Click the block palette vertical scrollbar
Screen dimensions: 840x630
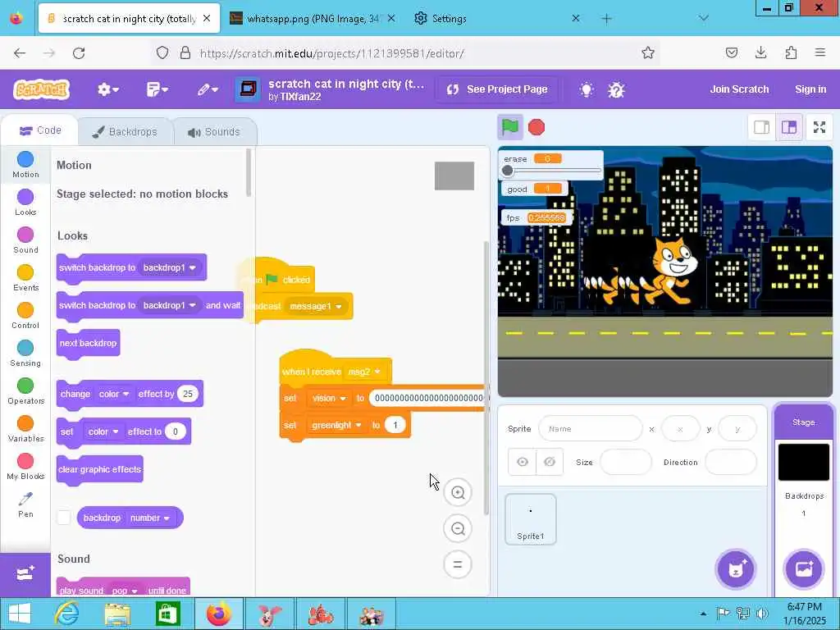pos(248,172)
